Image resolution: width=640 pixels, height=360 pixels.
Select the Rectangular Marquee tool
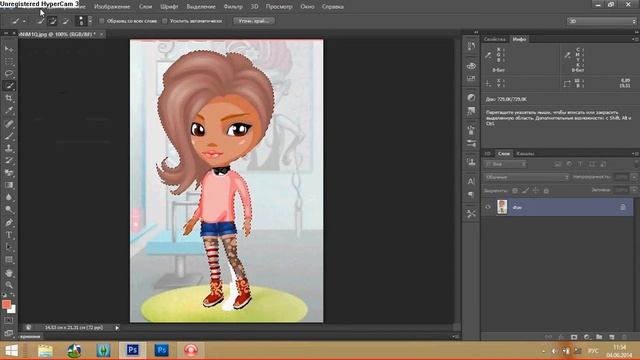(9, 62)
